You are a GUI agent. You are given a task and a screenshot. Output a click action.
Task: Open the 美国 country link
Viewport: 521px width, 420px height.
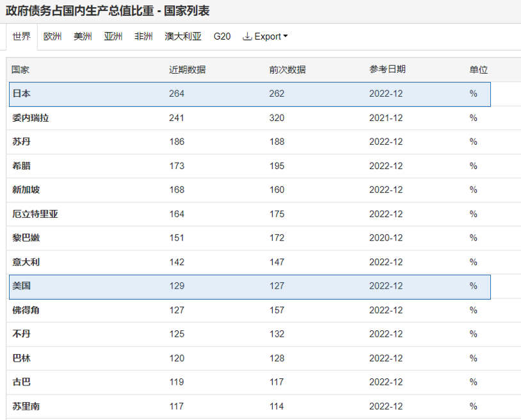tap(22, 286)
